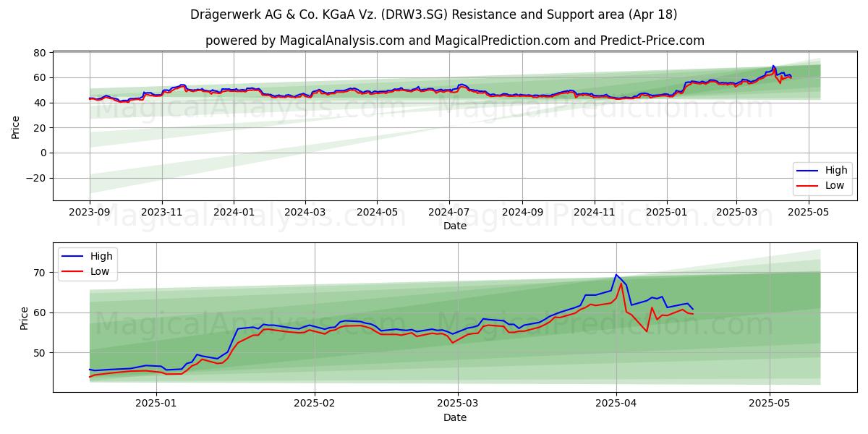868x434 pixels.
Task: Click the '2024-01' tick label
Action: click(x=233, y=213)
